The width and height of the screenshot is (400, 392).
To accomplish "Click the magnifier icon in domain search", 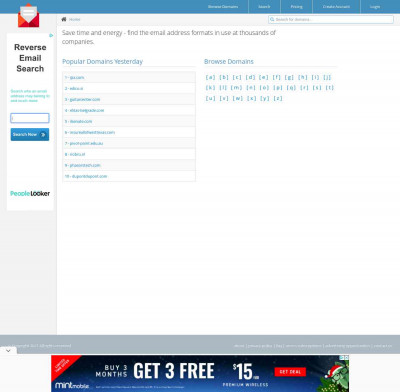I will tap(272, 19).
